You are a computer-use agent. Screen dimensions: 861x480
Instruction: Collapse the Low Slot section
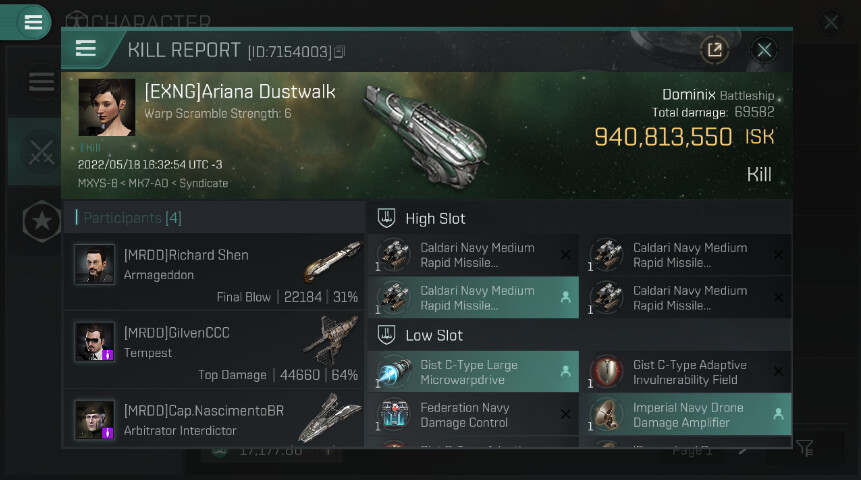point(386,335)
